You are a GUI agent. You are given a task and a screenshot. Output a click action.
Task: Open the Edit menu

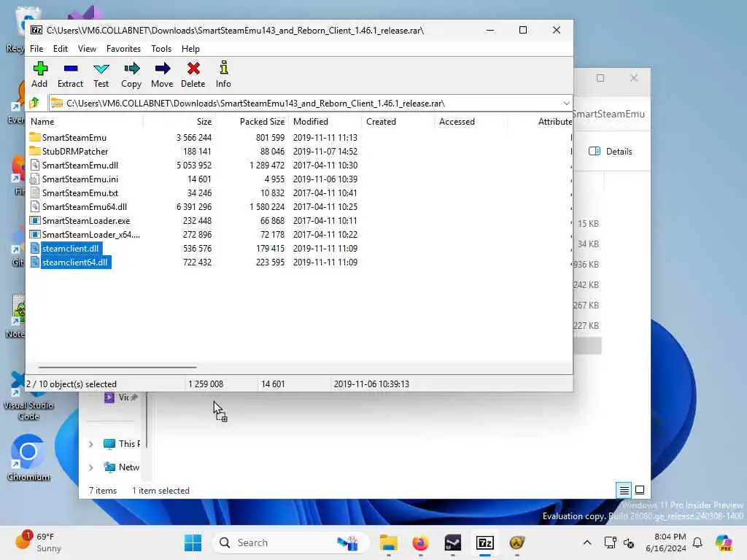pyautogui.click(x=60, y=49)
